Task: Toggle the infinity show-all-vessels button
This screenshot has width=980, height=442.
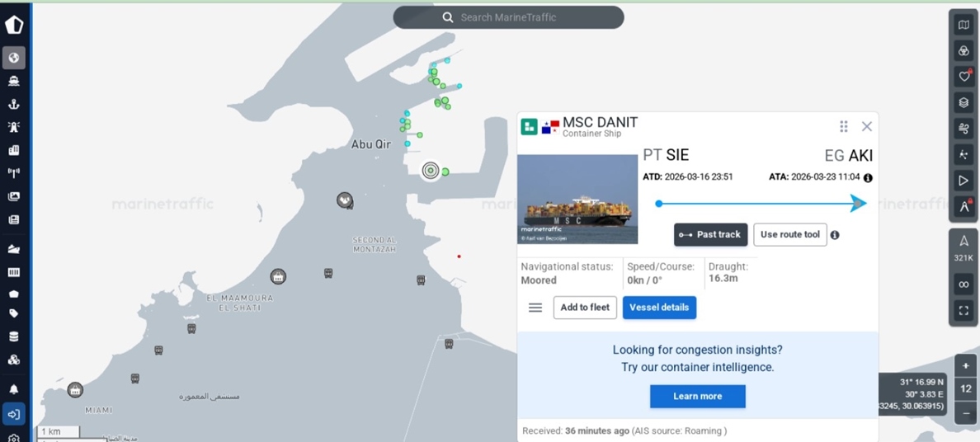Action: (964, 284)
